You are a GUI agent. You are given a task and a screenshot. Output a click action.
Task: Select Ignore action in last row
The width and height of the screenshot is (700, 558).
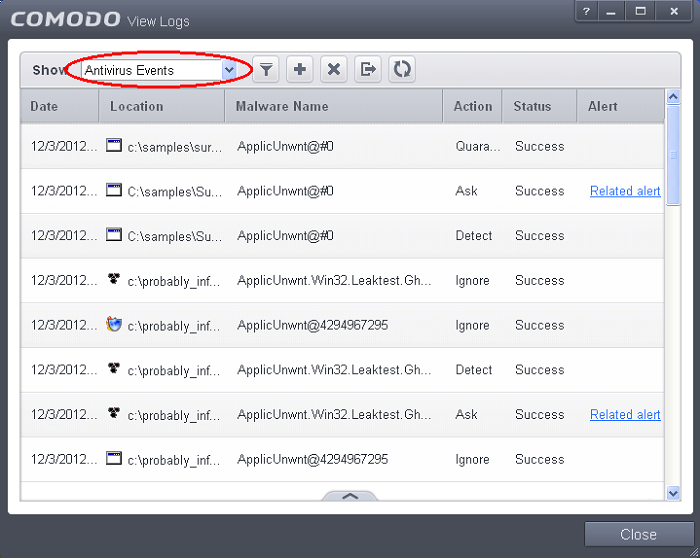472,459
